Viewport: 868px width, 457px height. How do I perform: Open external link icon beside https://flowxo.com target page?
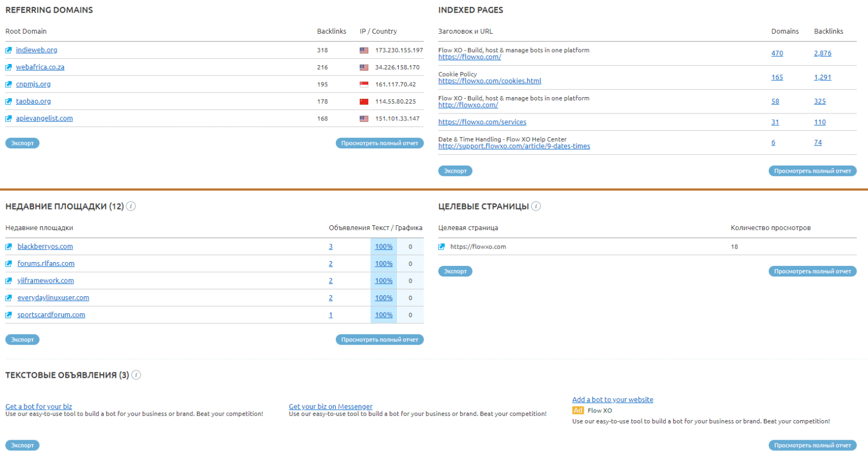click(x=442, y=247)
